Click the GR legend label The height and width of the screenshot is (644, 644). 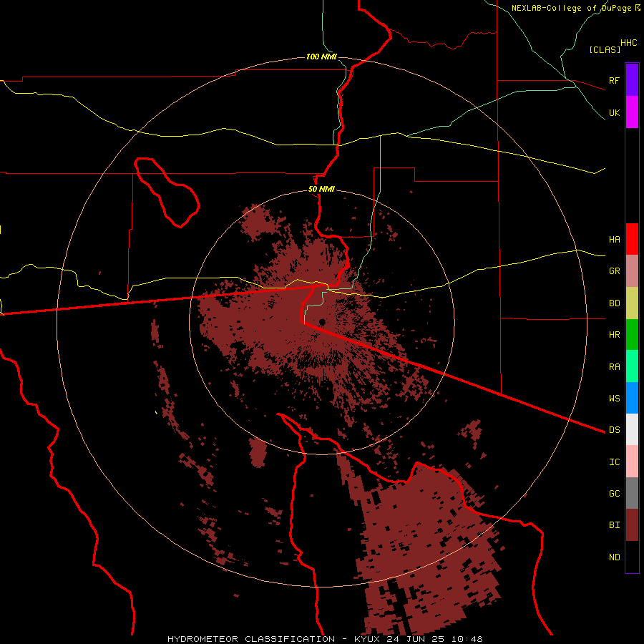[x=614, y=271]
